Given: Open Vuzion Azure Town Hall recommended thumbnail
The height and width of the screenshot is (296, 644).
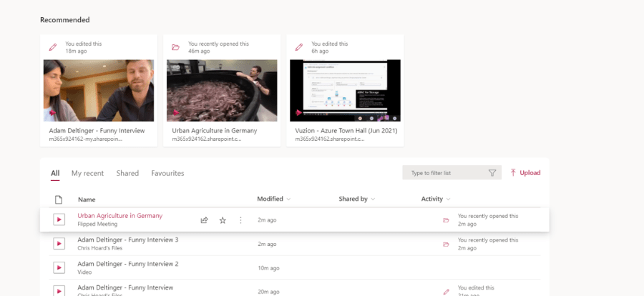Looking at the screenshot, I should pyautogui.click(x=345, y=90).
